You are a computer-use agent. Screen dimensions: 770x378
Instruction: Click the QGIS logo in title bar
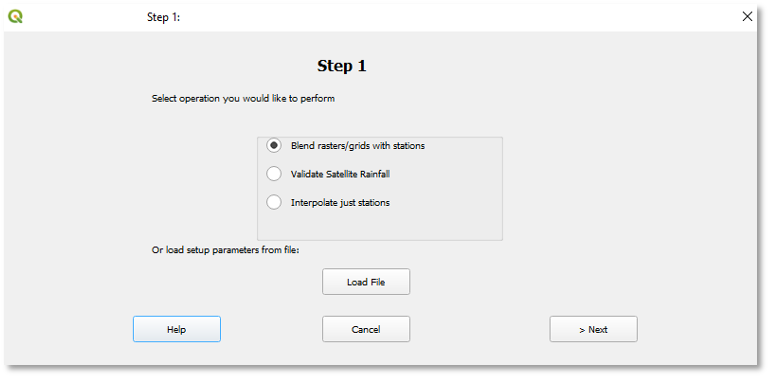[x=16, y=17]
